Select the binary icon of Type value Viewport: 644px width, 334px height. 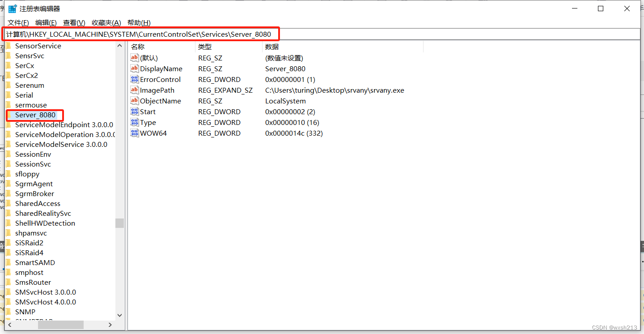(135, 122)
